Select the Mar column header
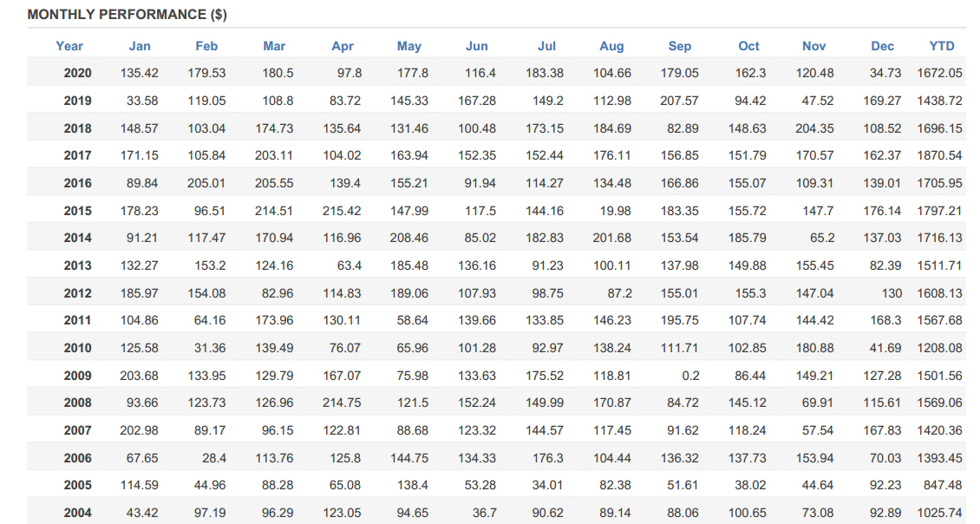 point(274,46)
